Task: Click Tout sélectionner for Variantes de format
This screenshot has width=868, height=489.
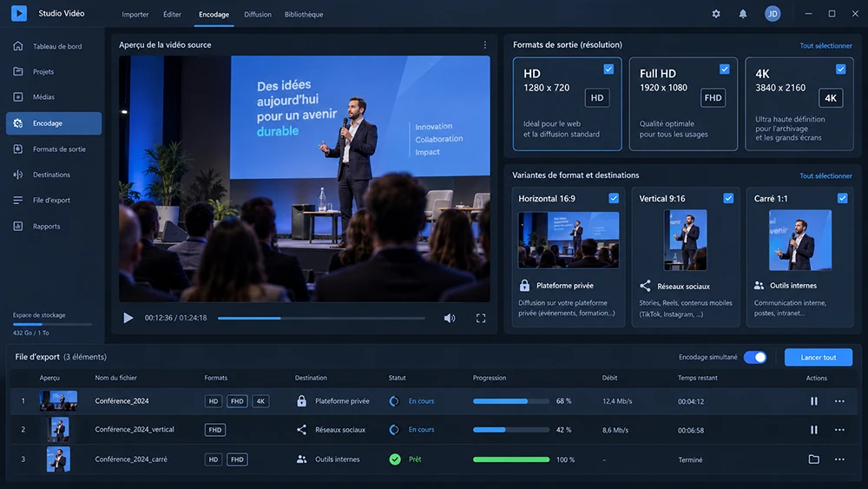Action: [825, 176]
